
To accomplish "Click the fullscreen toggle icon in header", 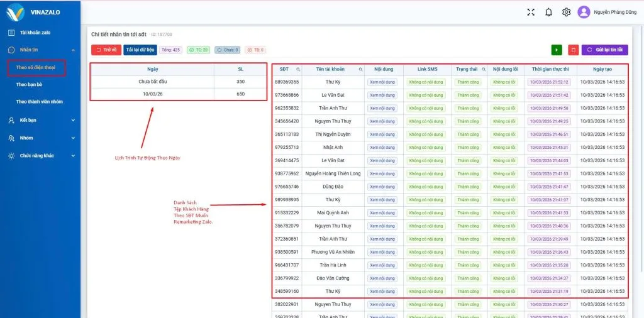I will pyautogui.click(x=531, y=12).
